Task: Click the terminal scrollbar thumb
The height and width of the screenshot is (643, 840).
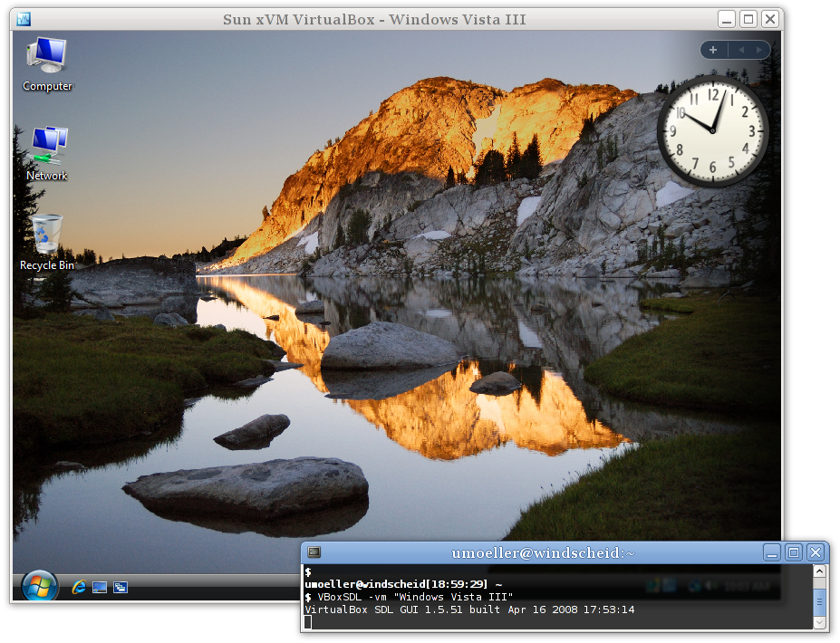Action: point(819,601)
